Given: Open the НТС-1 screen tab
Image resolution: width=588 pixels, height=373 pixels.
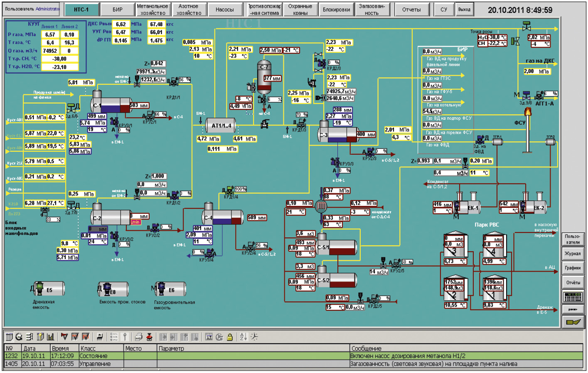Looking at the screenshot, I should pos(81,9).
